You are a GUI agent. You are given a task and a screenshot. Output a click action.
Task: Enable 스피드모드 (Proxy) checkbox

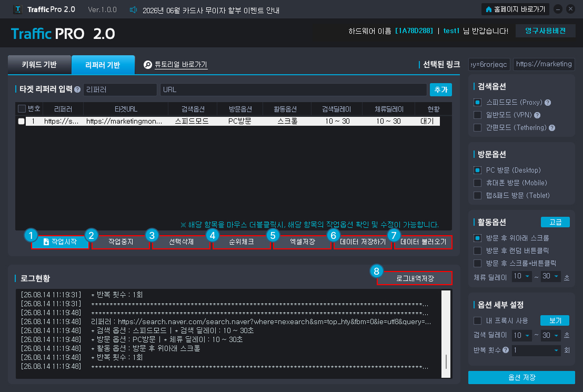(x=477, y=102)
